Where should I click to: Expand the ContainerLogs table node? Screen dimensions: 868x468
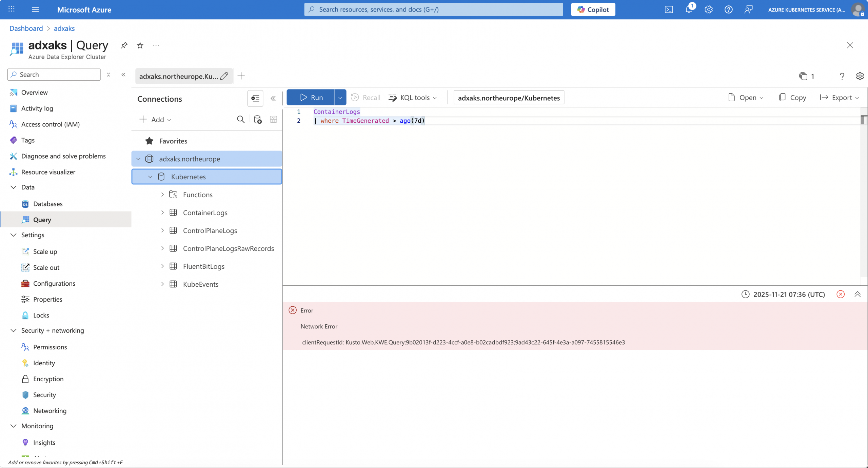pos(162,212)
